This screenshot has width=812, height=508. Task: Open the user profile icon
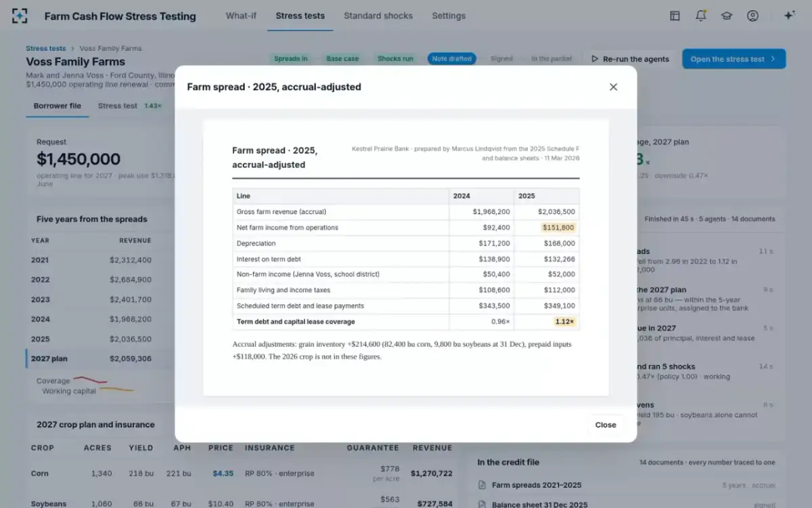point(752,16)
